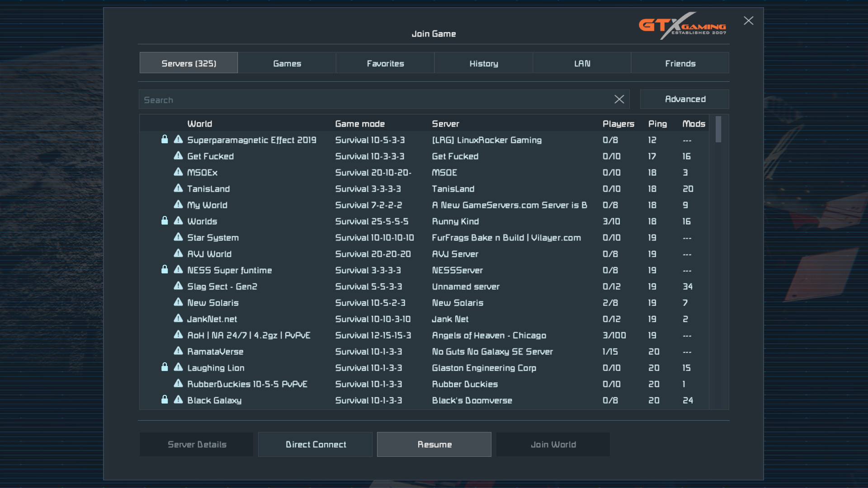Image resolution: width=868 pixels, height=488 pixels.
Task: Open Advanced search options
Action: (x=684, y=99)
